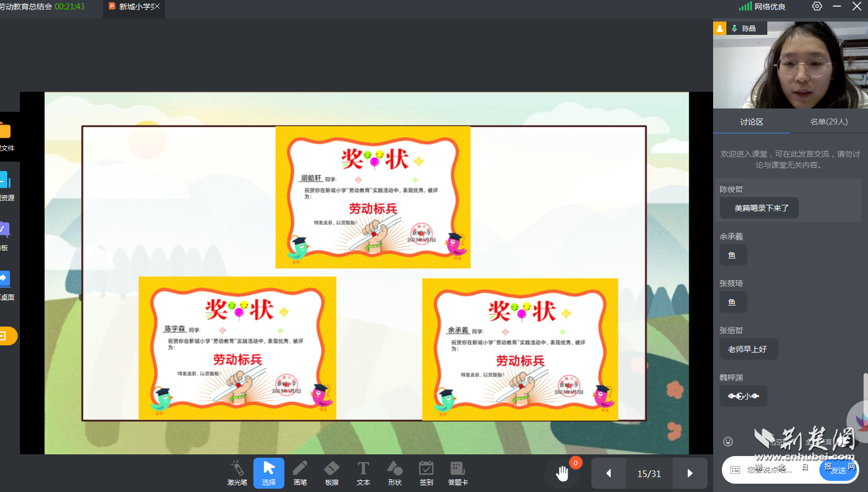Viewport: 868px width, 492px height.
Task: Close the 新城小学 presentation tab
Action: click(x=157, y=7)
